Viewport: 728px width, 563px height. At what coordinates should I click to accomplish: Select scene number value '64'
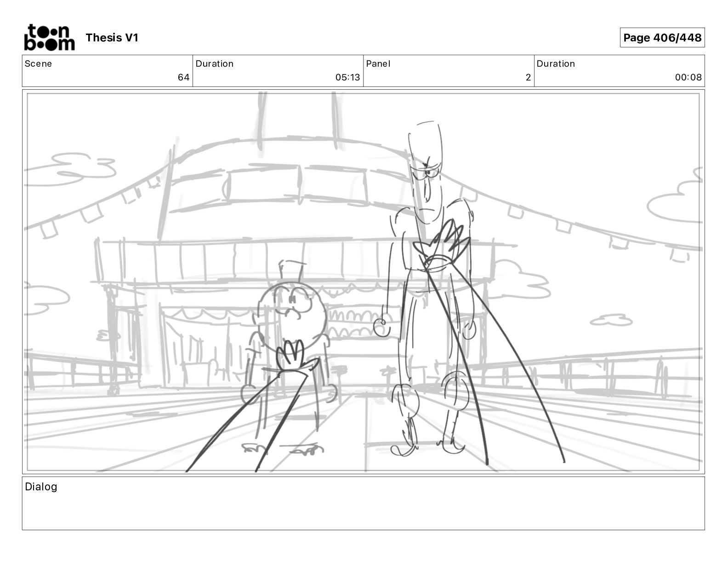click(x=183, y=77)
